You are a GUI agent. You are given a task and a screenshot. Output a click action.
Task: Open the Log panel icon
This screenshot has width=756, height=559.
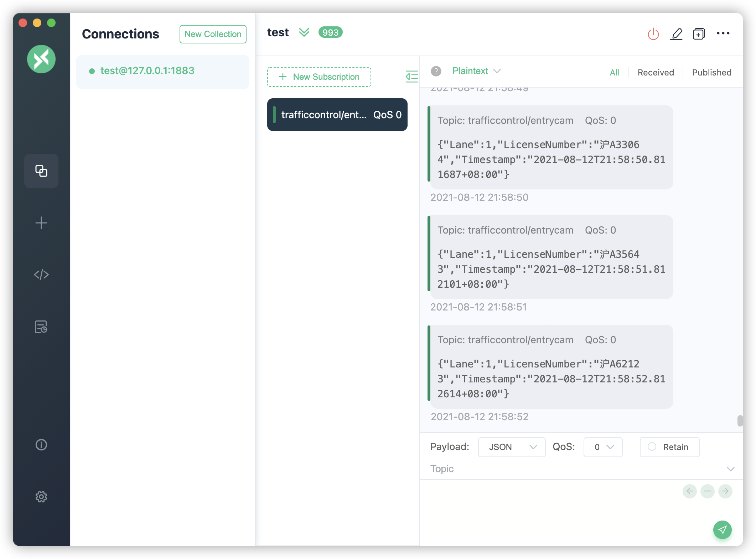point(41,326)
